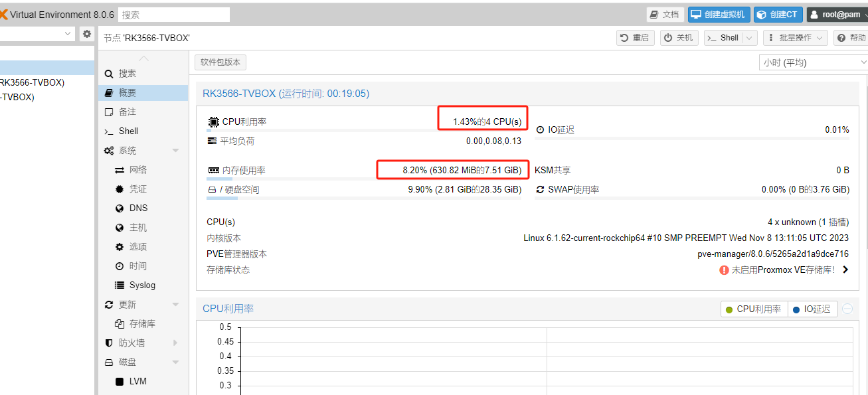Select DNS globe item in sidebar
This screenshot has width=868, height=395.
[x=137, y=208]
